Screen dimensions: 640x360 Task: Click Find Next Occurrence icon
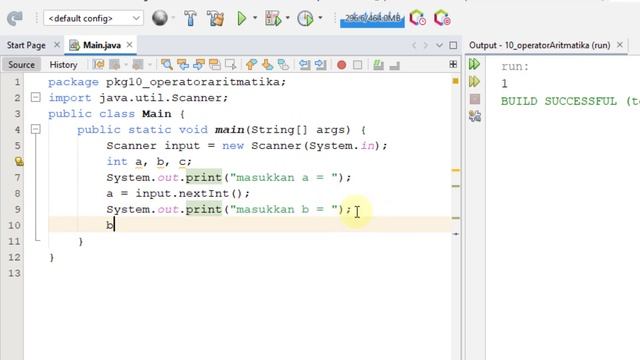coord(199,64)
